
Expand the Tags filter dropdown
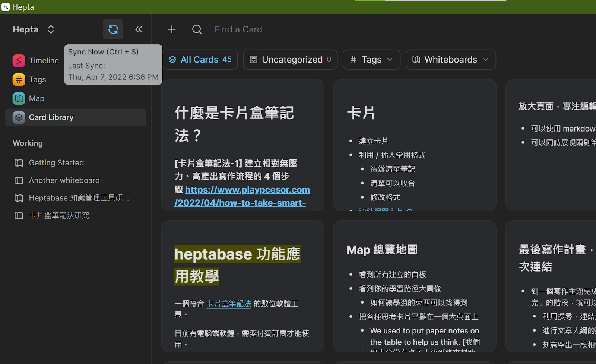click(x=371, y=60)
